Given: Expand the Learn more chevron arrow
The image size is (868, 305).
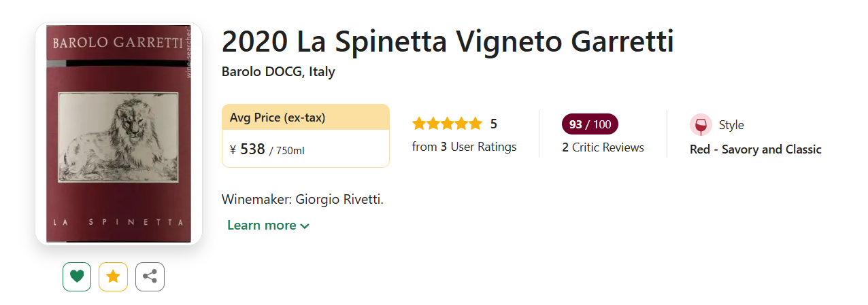Looking at the screenshot, I should [305, 226].
